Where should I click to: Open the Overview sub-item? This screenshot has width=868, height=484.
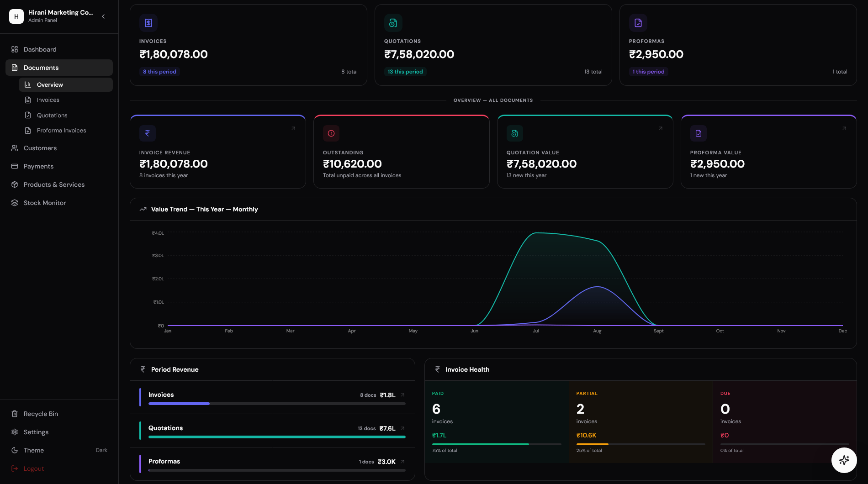click(x=66, y=85)
